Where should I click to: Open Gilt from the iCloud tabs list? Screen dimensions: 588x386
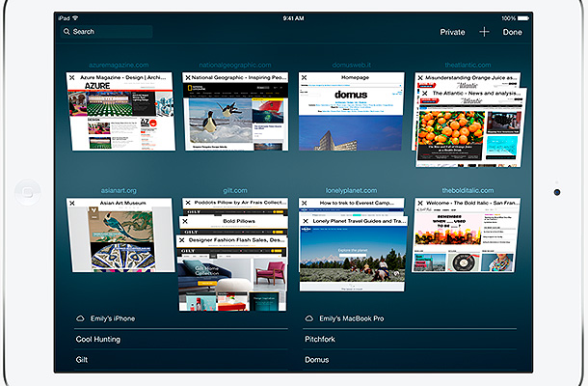[x=83, y=360]
